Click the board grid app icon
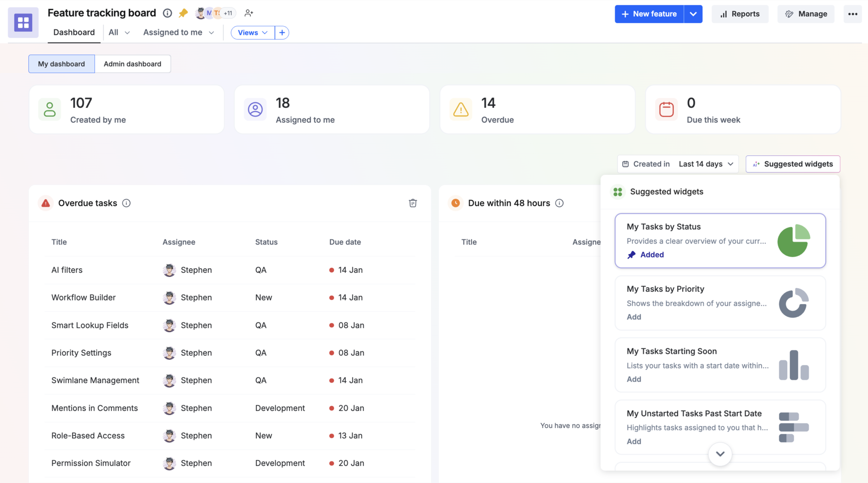The width and height of the screenshot is (868, 483). click(x=23, y=23)
